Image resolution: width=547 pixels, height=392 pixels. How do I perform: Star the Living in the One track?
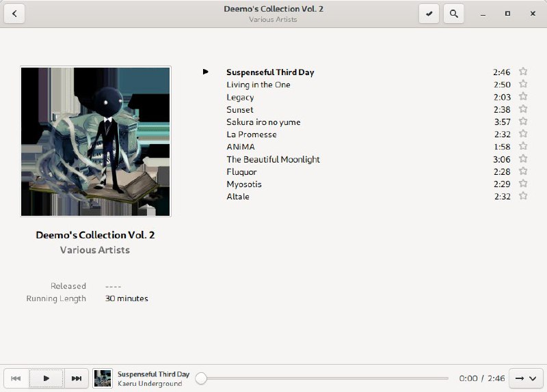pos(523,84)
